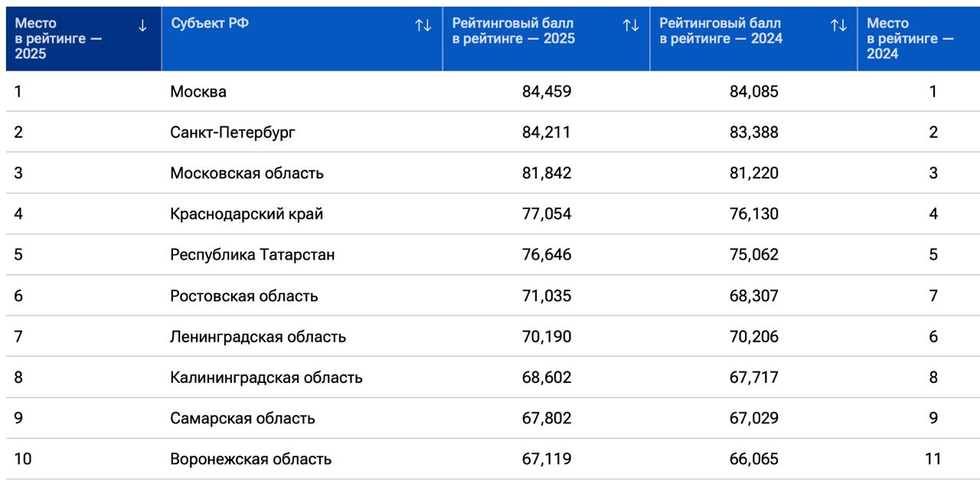Screen dimensions: 980x481
Task: Select the 2024 score value 70,206
Action: click(753, 337)
